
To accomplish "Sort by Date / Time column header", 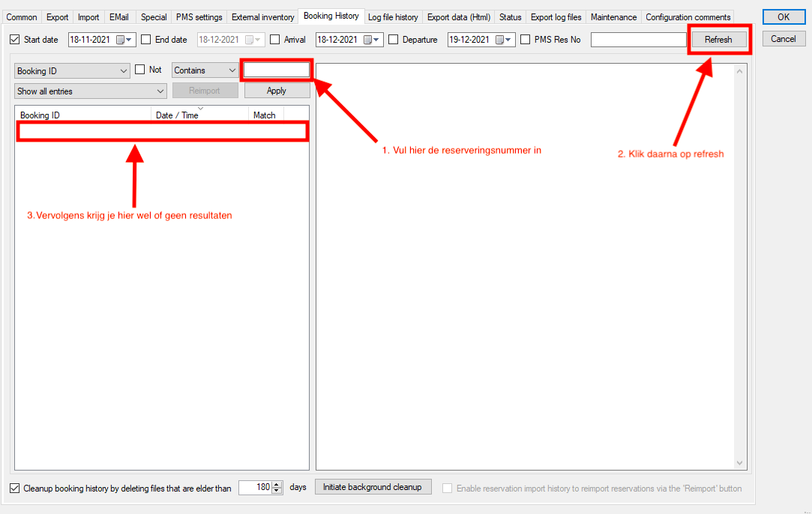I will 200,115.
